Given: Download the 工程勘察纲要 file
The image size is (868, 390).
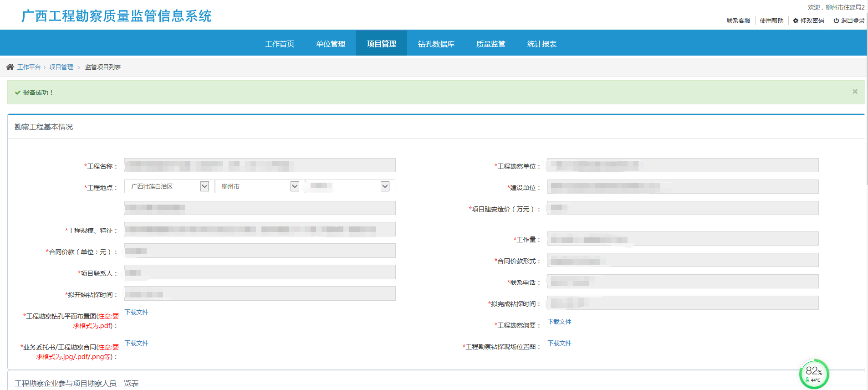Looking at the screenshot, I should [x=559, y=322].
